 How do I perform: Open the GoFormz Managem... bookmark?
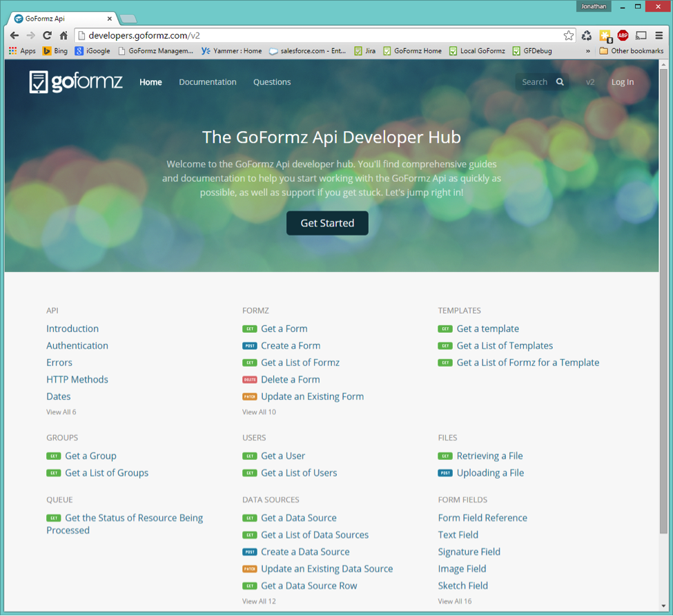click(x=156, y=50)
